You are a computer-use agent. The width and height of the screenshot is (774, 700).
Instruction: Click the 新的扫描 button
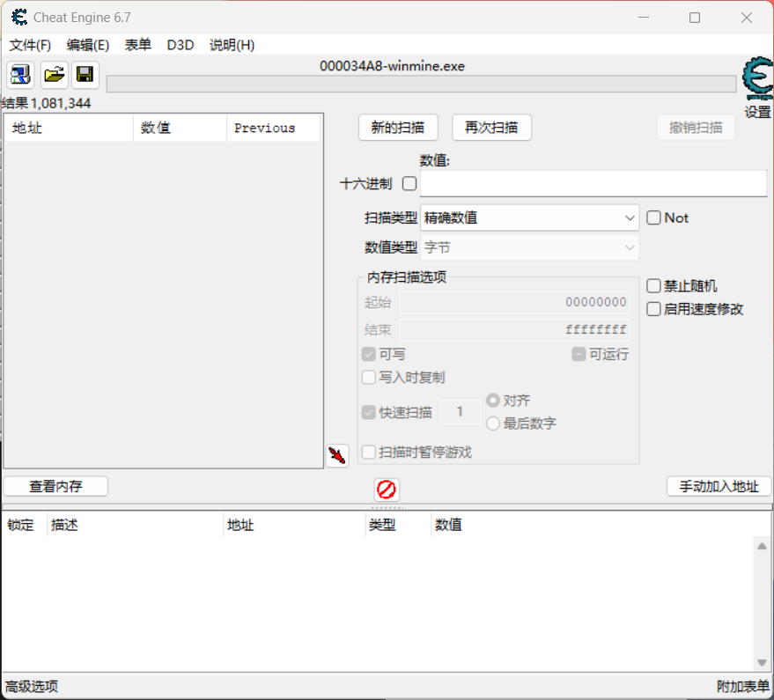click(398, 128)
